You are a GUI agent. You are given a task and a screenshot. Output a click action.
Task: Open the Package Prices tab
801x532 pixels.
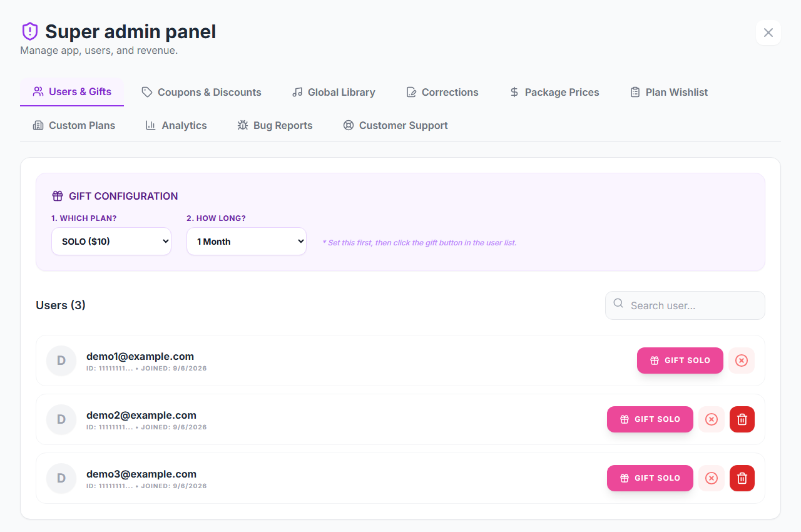(554, 92)
